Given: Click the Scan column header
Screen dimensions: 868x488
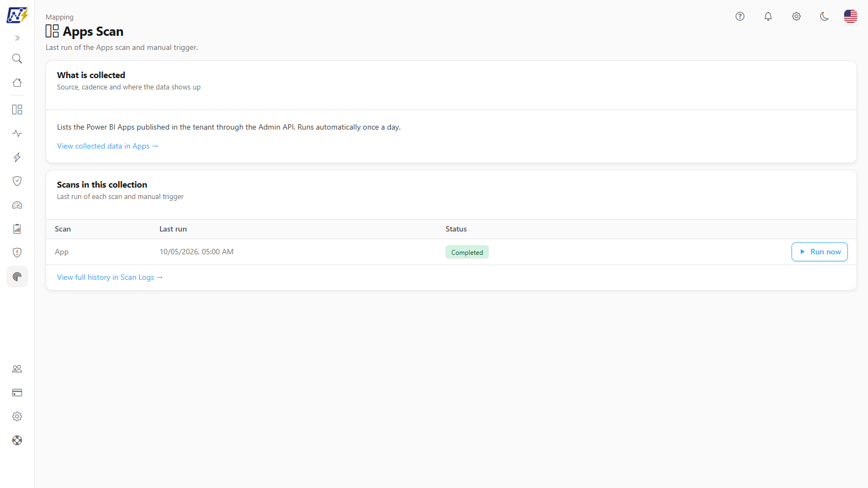Looking at the screenshot, I should coord(63,229).
